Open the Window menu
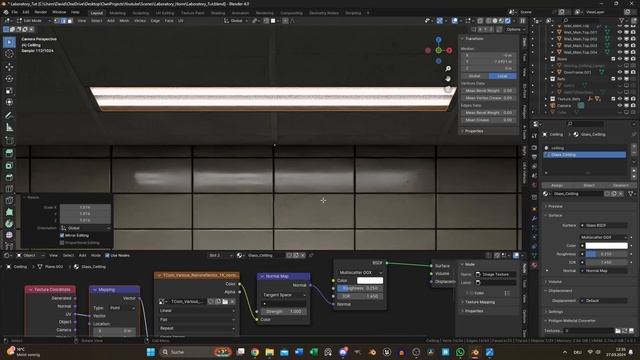The height and width of the screenshot is (360, 640). point(59,12)
